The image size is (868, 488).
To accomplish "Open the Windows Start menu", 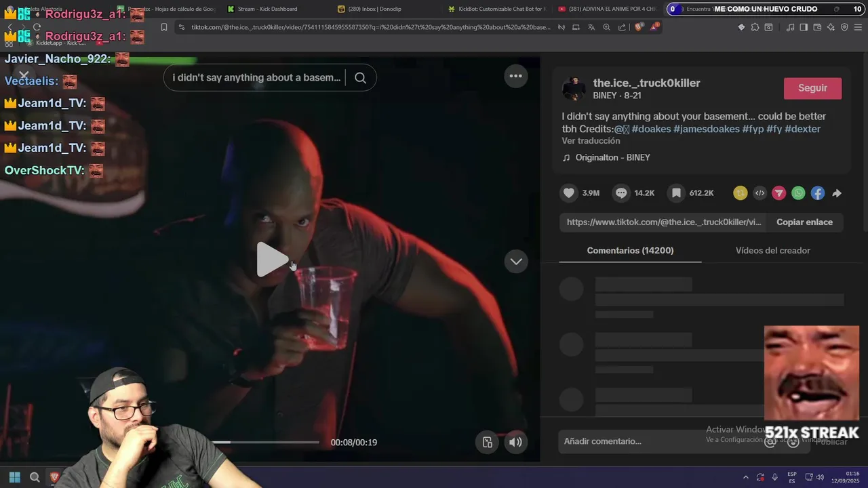I will [14, 477].
